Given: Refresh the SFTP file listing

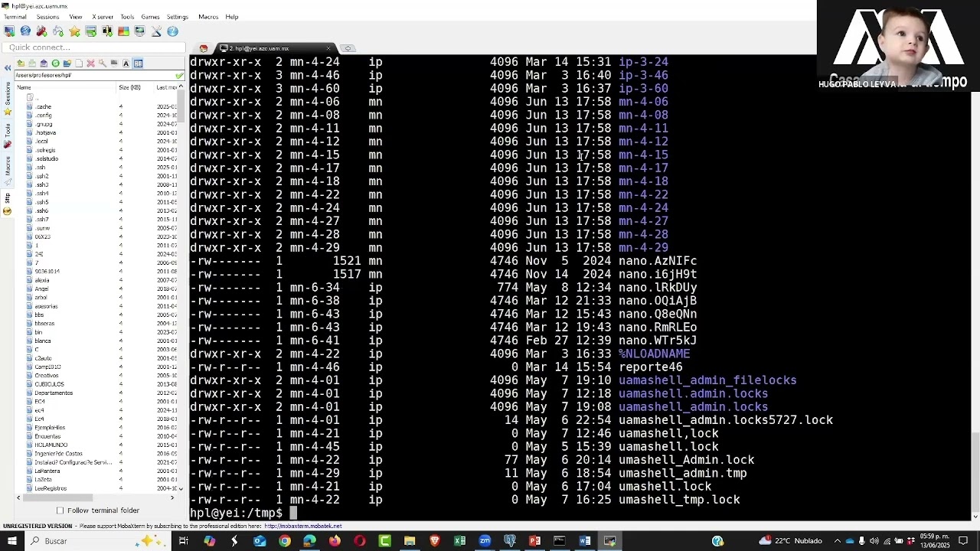Looking at the screenshot, I should pyautogui.click(x=55, y=64).
